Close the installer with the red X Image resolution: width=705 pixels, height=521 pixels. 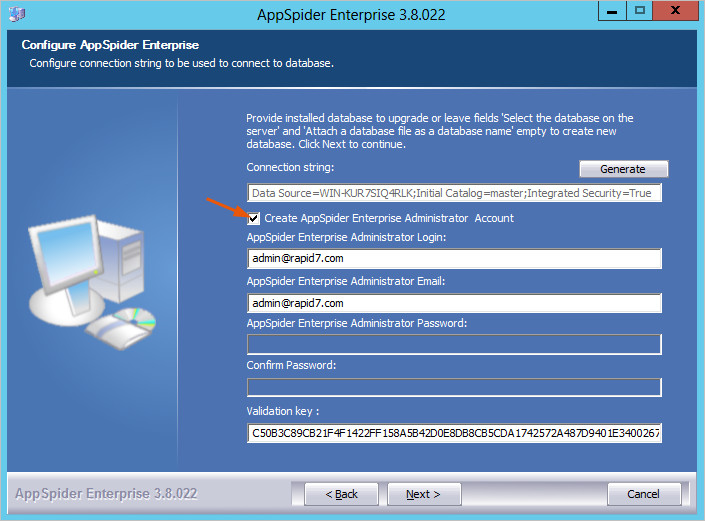(x=674, y=12)
